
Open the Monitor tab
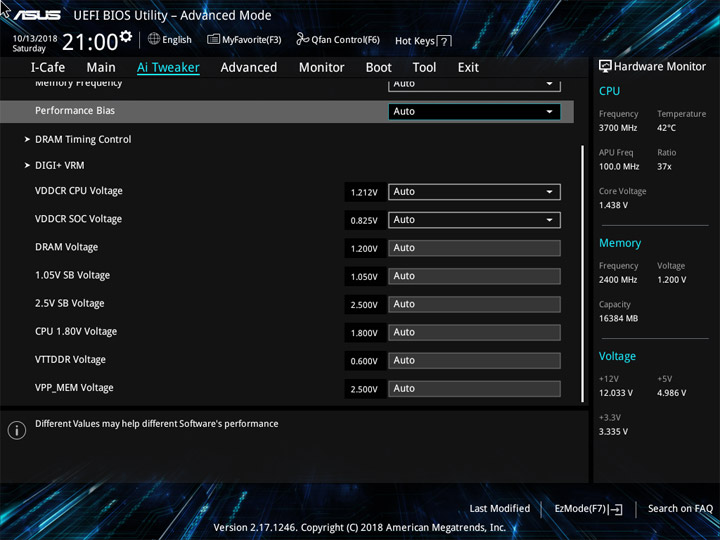321,68
